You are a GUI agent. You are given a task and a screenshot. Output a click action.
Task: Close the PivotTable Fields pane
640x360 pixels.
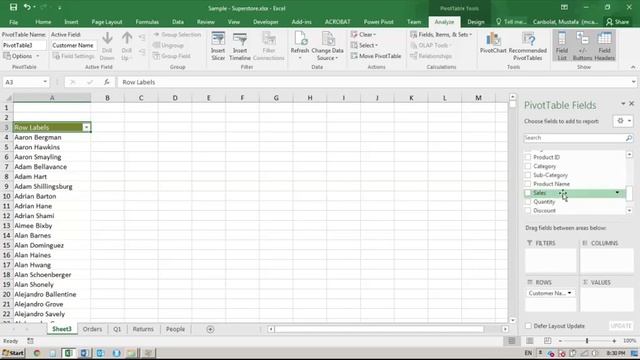pyautogui.click(x=631, y=104)
